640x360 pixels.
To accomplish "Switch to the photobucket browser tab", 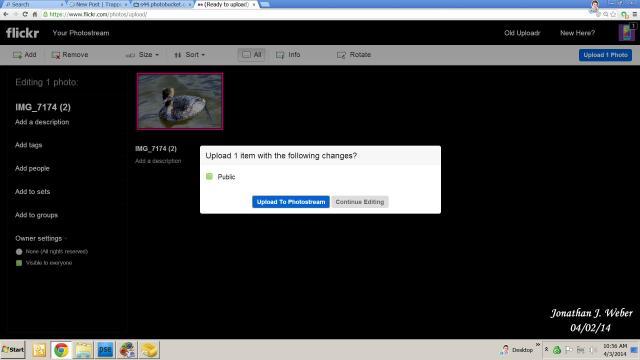I will pos(162,4).
